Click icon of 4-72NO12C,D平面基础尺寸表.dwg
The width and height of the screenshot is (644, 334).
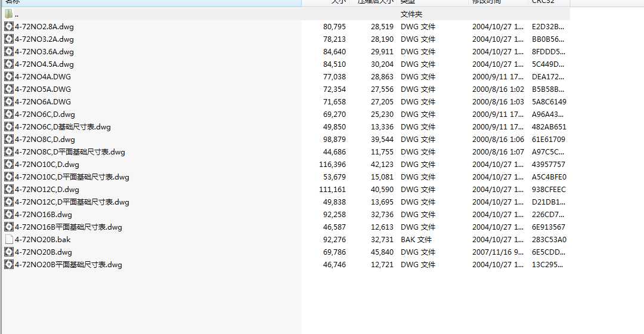tap(8, 202)
